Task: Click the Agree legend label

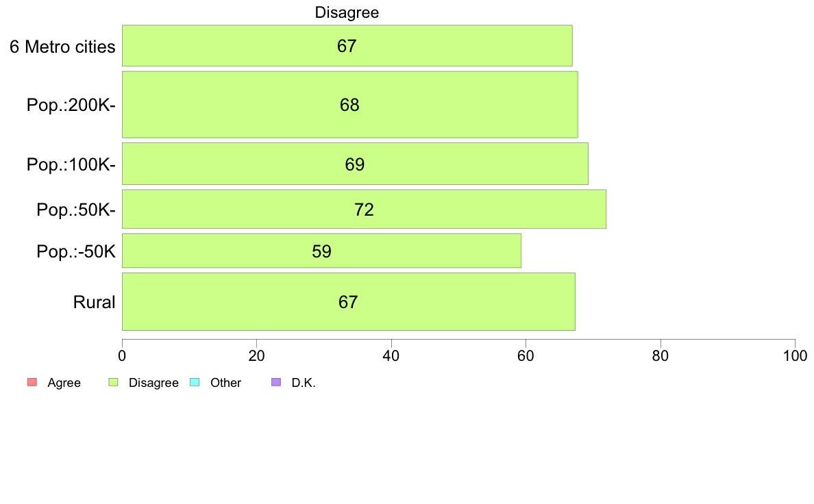Action: (x=64, y=383)
